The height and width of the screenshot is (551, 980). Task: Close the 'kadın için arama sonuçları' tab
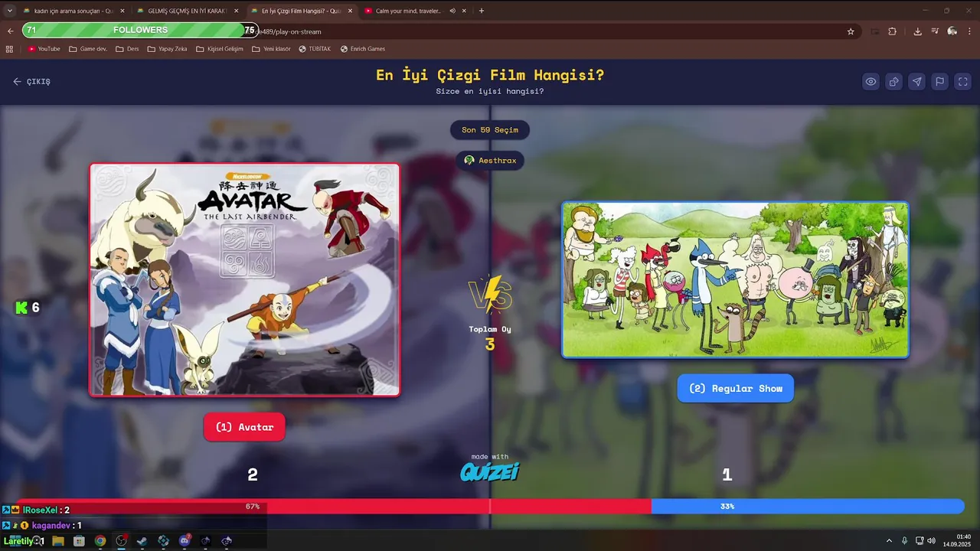pyautogui.click(x=122, y=11)
